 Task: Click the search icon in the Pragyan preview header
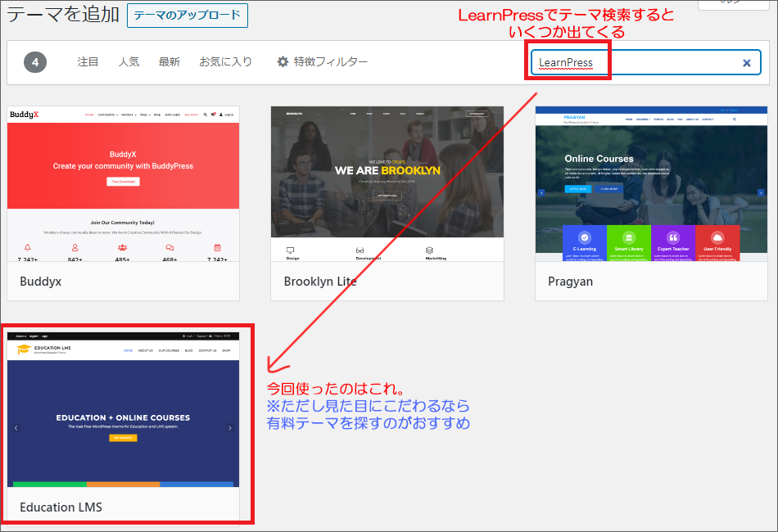[735, 119]
